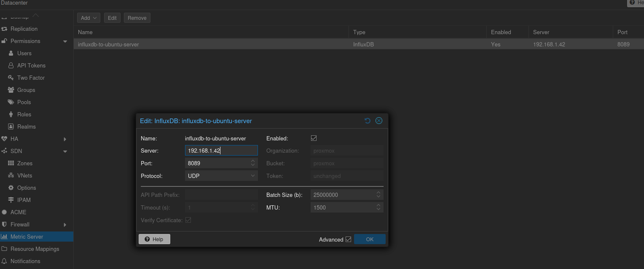Uncheck the Enabled checkbox
This screenshot has width=644, height=269.
tap(314, 138)
